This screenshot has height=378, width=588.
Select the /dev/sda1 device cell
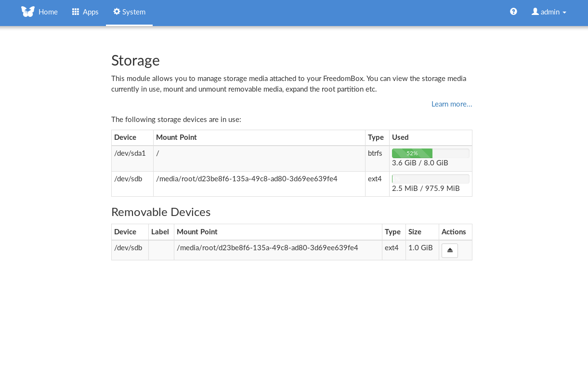130,153
